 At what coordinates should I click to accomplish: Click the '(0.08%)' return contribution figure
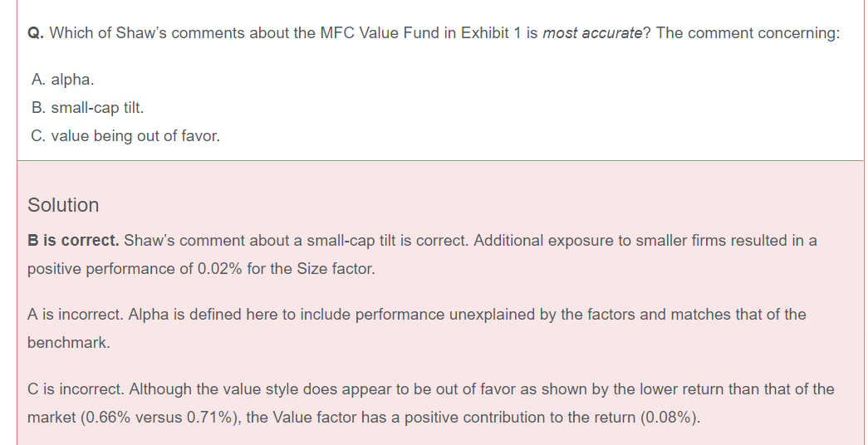(x=669, y=417)
